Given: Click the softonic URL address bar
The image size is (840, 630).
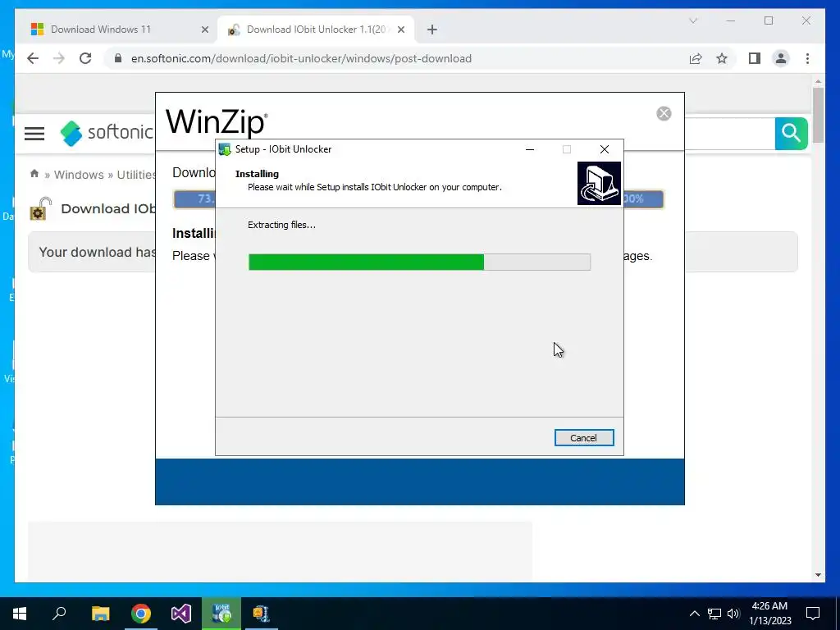Looking at the screenshot, I should (x=301, y=58).
